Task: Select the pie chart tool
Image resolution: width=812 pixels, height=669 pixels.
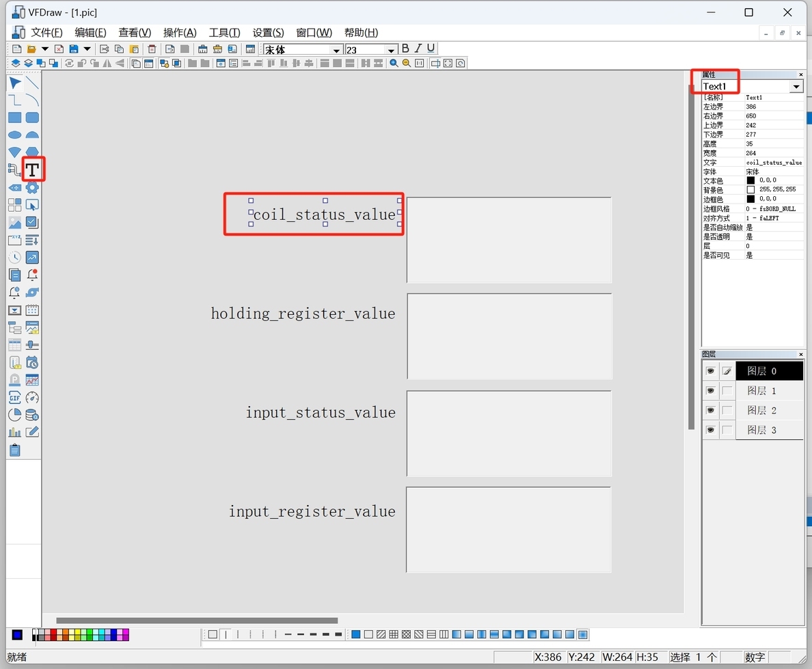Action: (x=15, y=415)
